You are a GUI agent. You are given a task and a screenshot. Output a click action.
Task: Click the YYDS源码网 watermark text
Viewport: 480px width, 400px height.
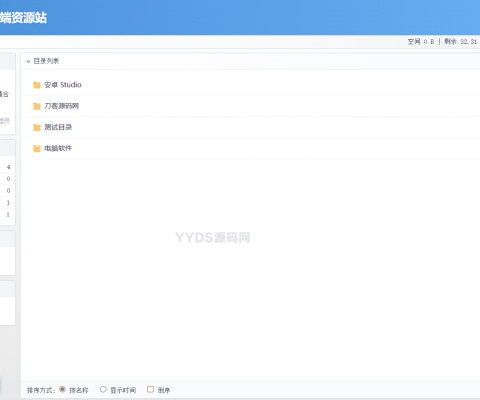click(x=213, y=238)
